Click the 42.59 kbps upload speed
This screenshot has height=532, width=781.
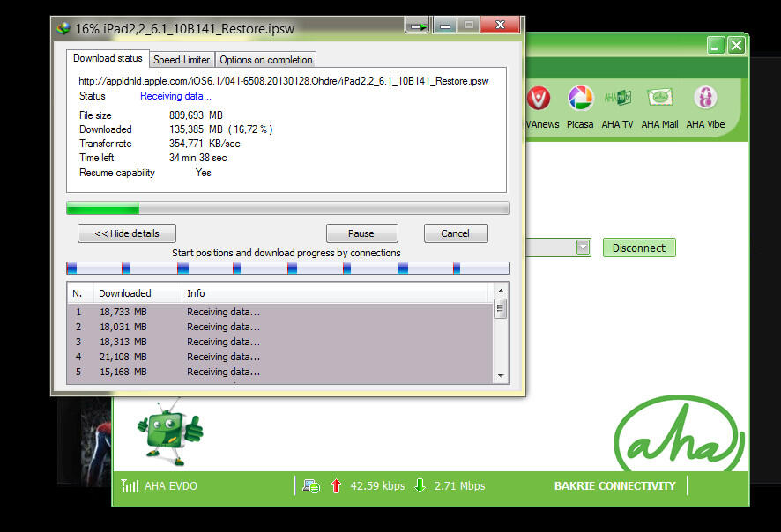point(377,486)
